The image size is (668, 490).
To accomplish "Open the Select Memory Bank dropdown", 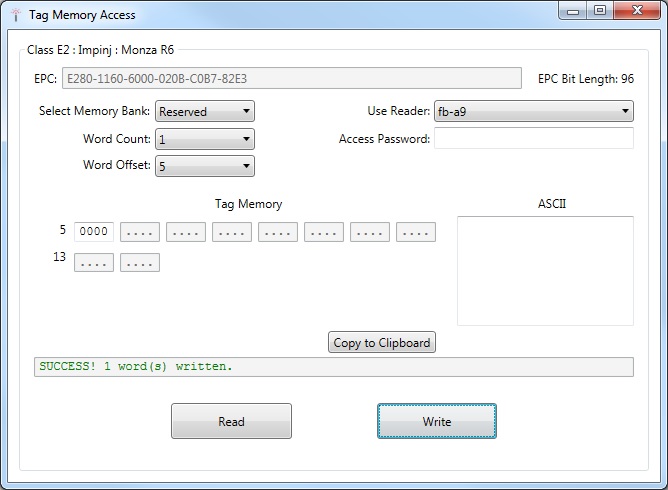I will pos(205,111).
